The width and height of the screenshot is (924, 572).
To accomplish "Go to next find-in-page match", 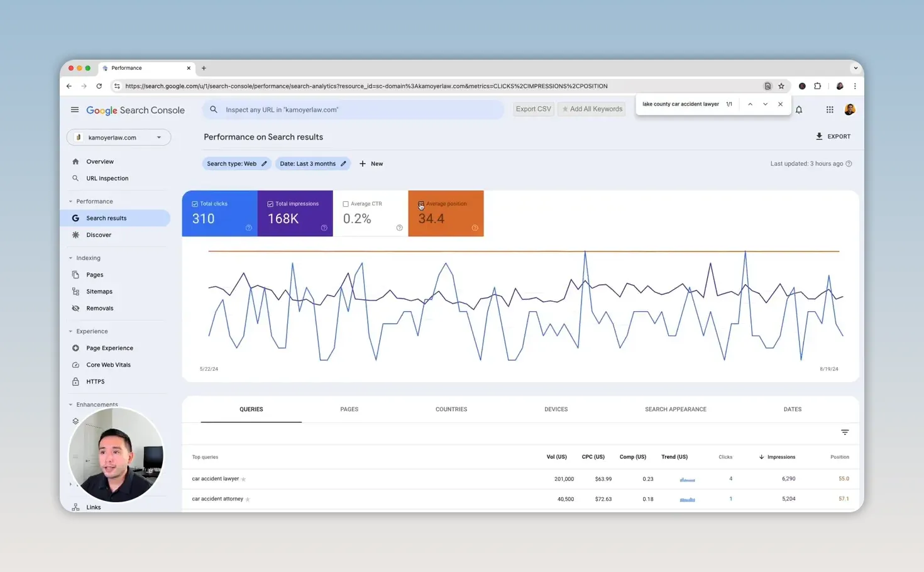I will tap(765, 104).
